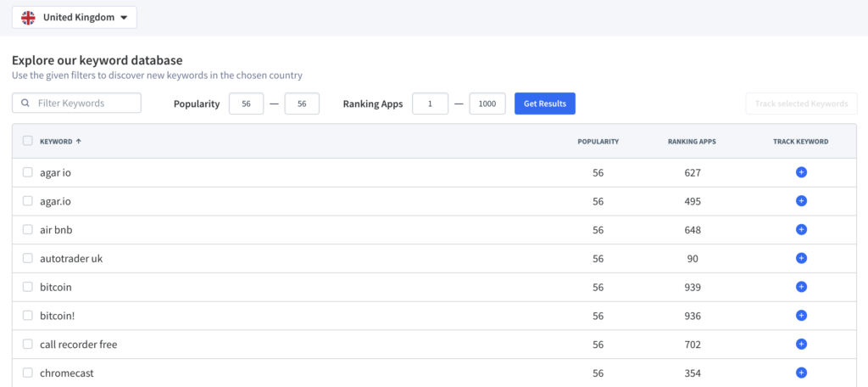
Task: Tick the 'air bnb' checkbox
Action: 28,229
